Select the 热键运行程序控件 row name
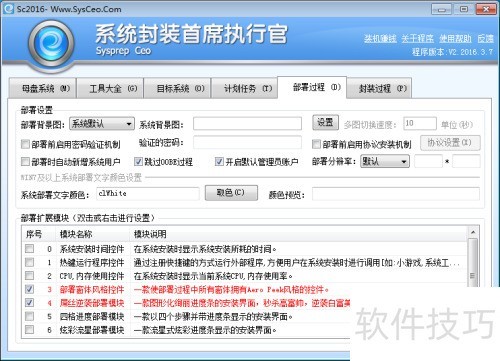 (x=92, y=263)
